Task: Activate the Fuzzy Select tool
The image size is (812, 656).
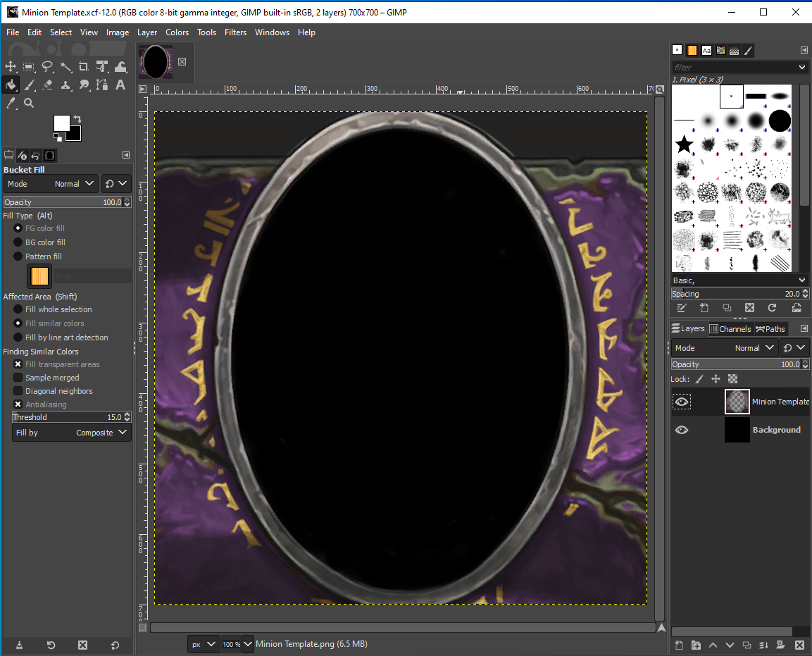Action: click(x=65, y=67)
